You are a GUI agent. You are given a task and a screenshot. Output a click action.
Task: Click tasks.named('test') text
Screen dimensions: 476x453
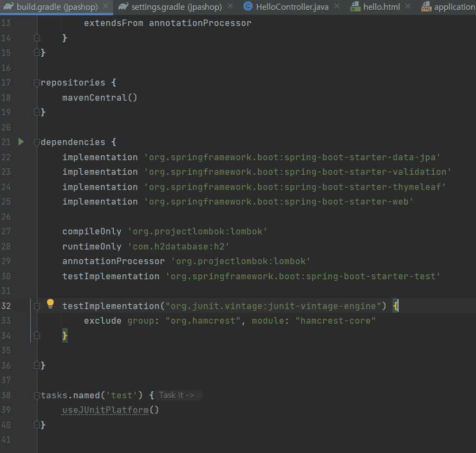92,395
